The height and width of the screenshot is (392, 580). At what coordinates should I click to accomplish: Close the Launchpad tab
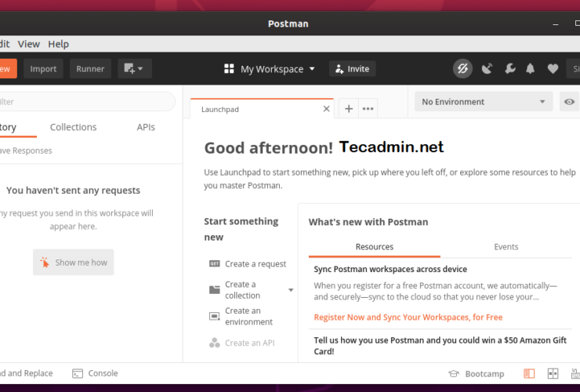[327, 109]
